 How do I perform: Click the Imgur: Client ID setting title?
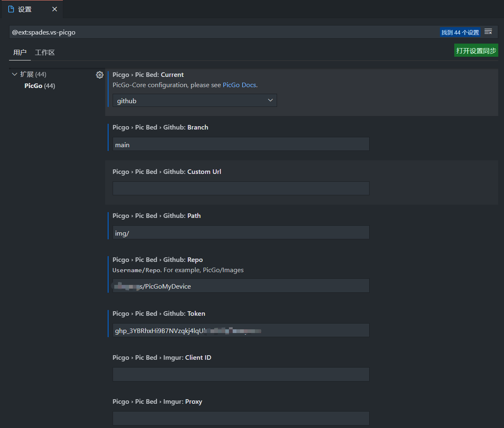pyautogui.click(x=162, y=358)
